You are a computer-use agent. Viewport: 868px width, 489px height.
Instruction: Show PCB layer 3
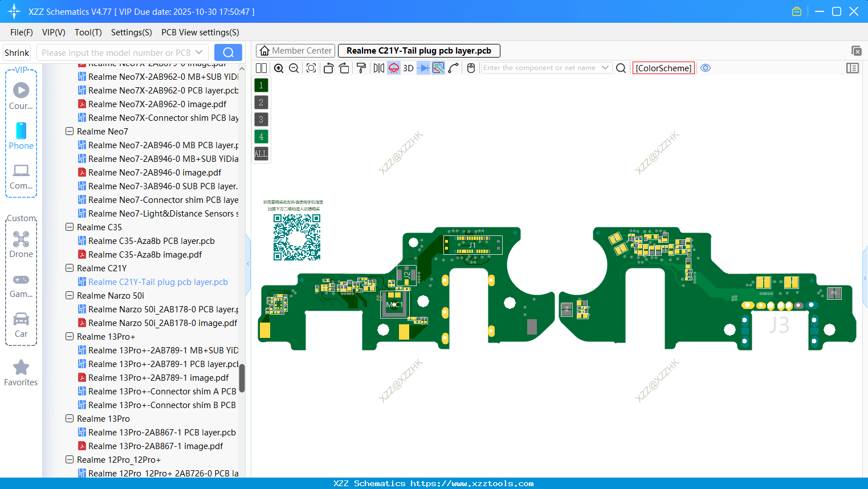coord(261,120)
